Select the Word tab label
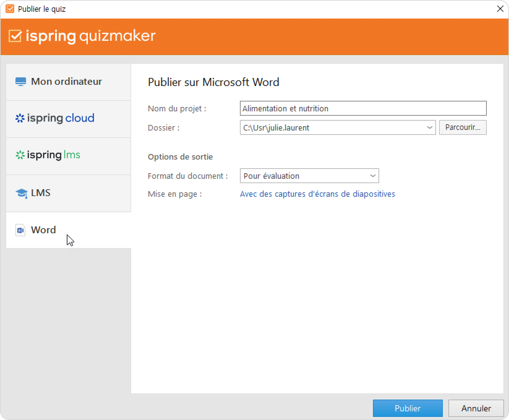Viewport: 509px width, 420px height. [43, 230]
